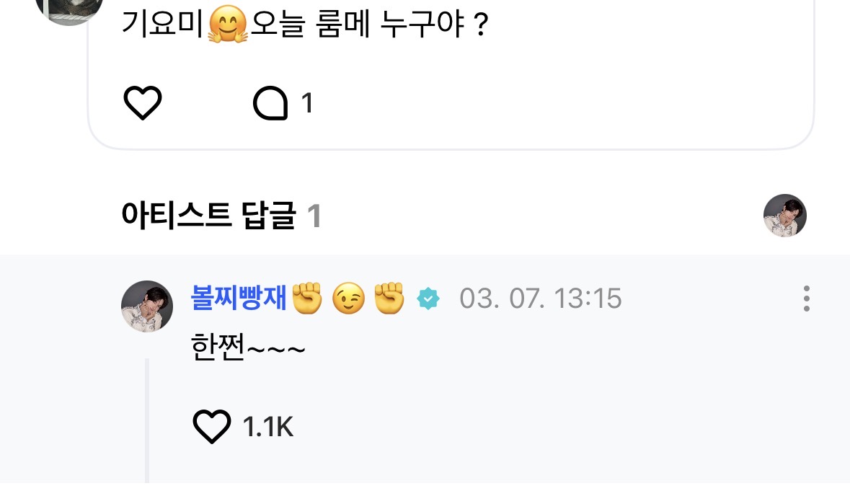The image size is (850, 504).
Task: Tap winking face emoji in artist name
Action: click(x=348, y=299)
